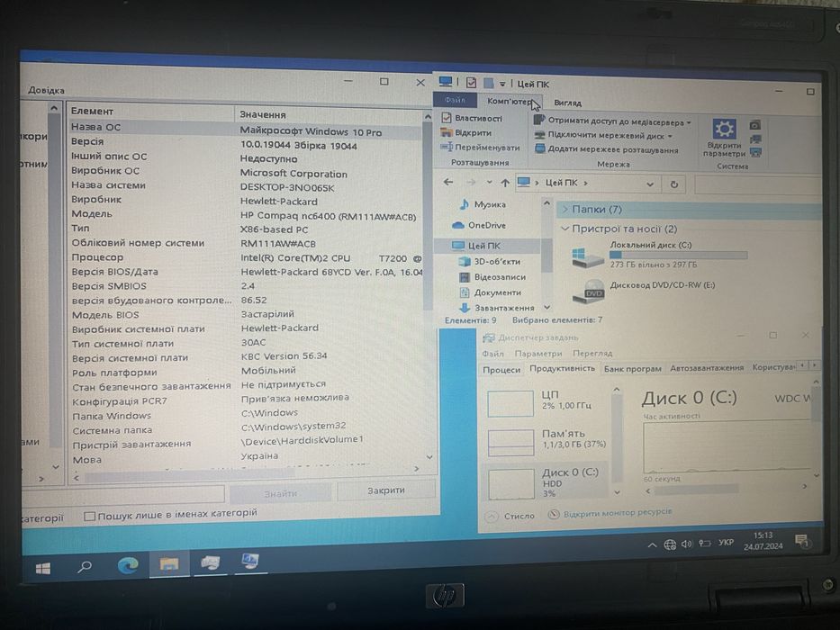Switch to the Вигляд ribbon tab
Screen dimensions: 840x630
pos(567,103)
